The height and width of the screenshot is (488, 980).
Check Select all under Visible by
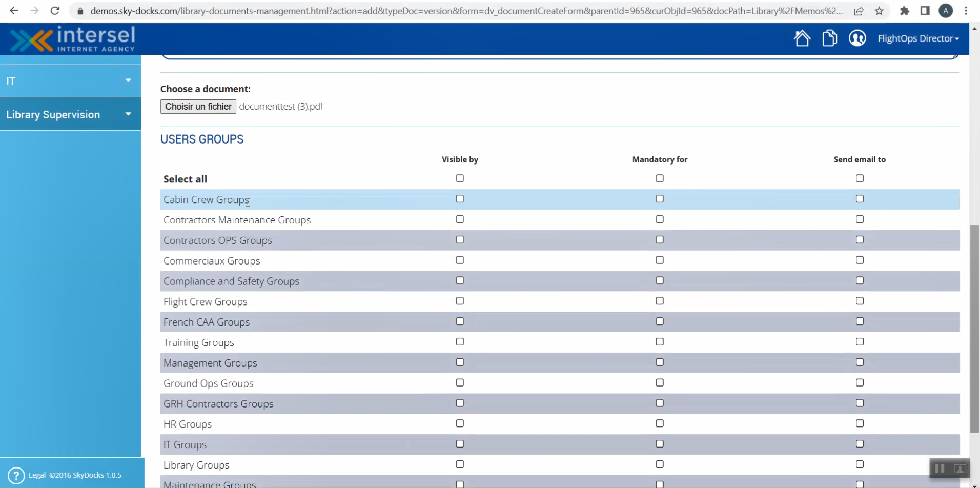460,178
